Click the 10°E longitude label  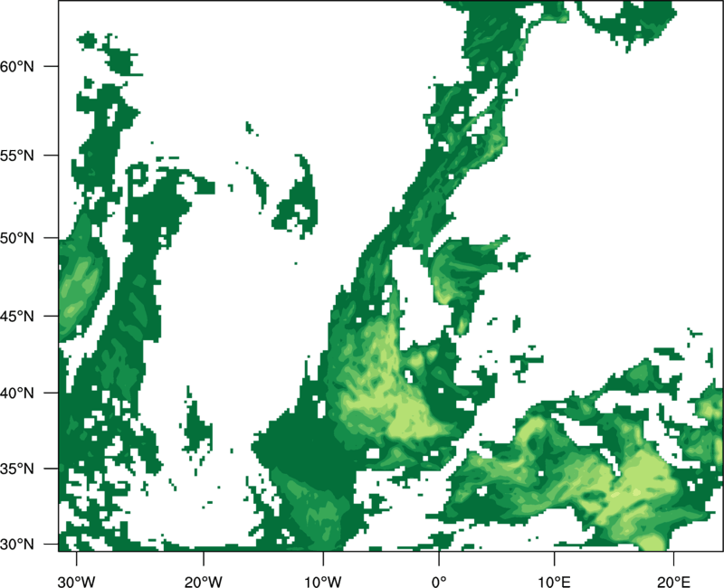coord(555,582)
